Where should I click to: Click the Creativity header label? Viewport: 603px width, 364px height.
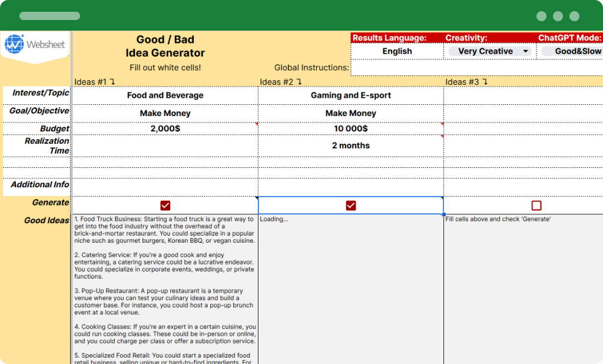click(466, 38)
